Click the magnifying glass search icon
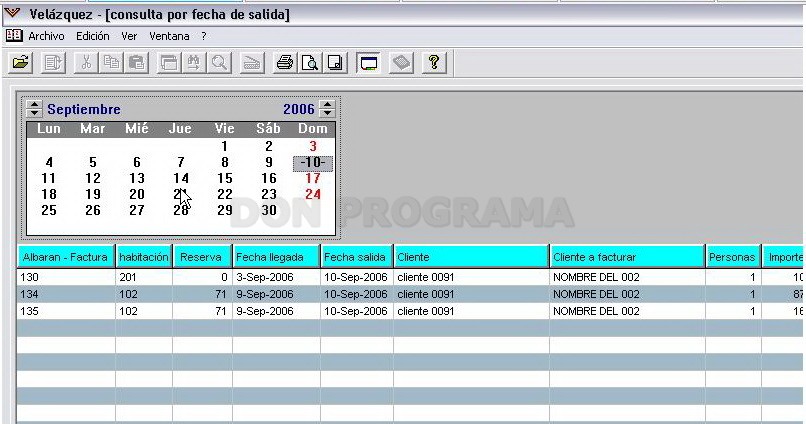The width and height of the screenshot is (806, 424). pos(219,63)
